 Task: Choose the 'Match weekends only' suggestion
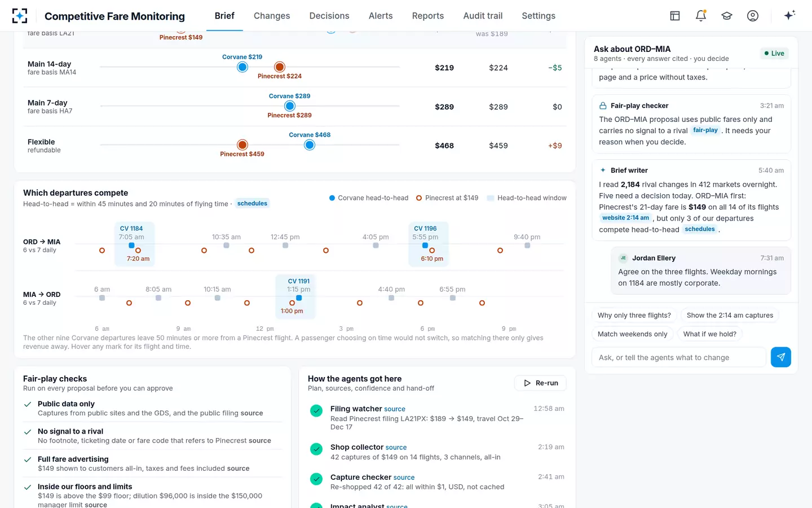click(x=633, y=334)
